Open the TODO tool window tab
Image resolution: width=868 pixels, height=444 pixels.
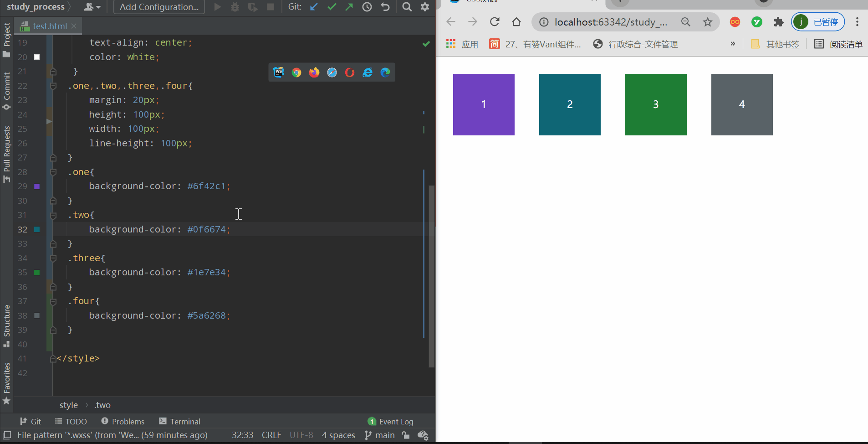(x=71, y=422)
